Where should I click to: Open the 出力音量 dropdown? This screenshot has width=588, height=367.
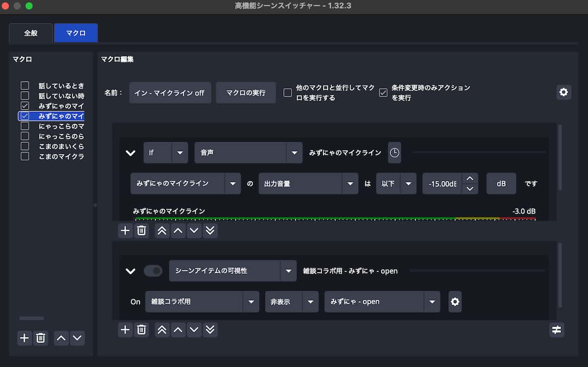click(x=308, y=183)
